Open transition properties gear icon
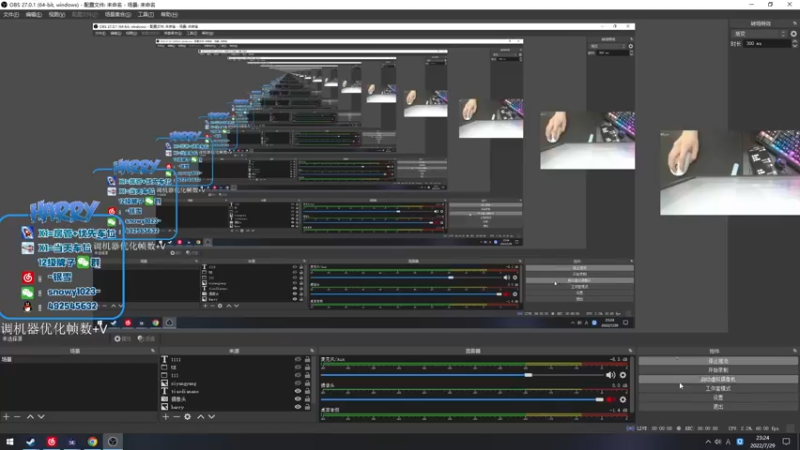This screenshot has width=800, height=450. [793, 34]
